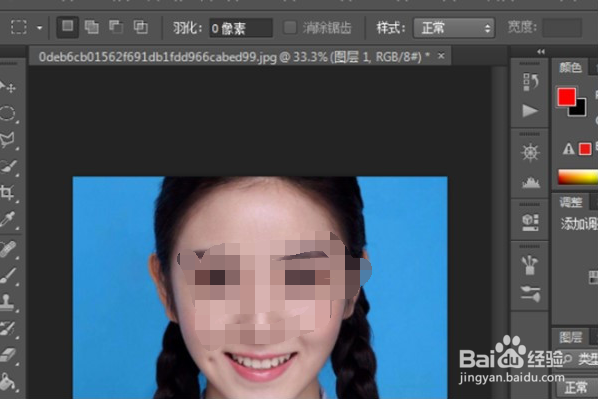Image resolution: width=598 pixels, height=399 pixels.
Task: Switch to the Adjustments (调整) panel tab
Action: click(571, 202)
